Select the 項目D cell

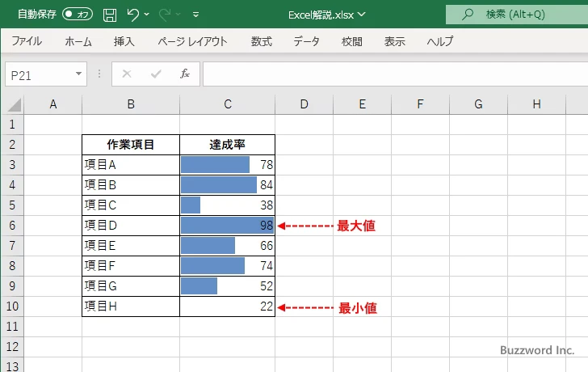(x=131, y=226)
